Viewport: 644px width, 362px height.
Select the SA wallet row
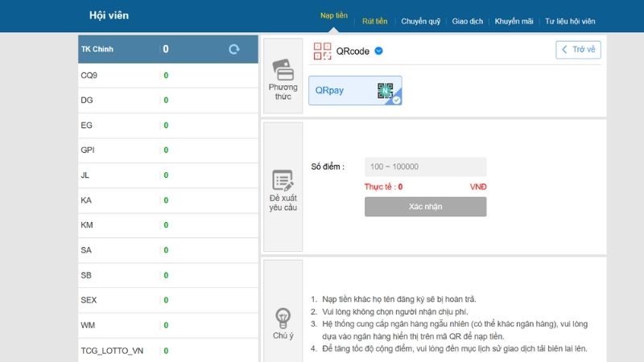pos(168,250)
